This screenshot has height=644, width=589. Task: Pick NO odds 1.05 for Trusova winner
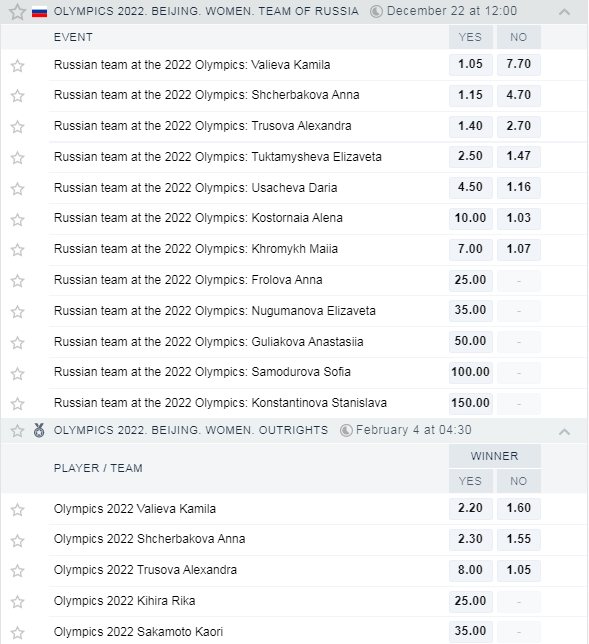[519, 570]
